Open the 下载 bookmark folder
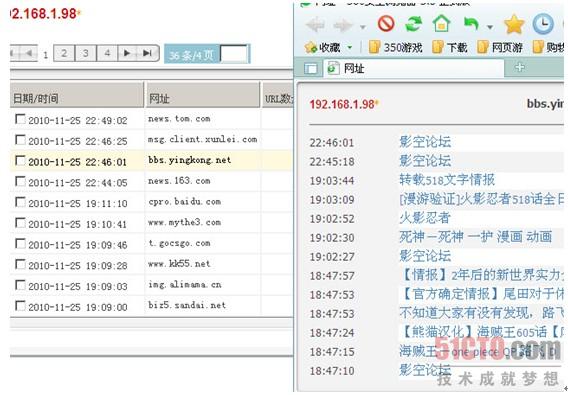Viewport: 568px width, 395px height. (450, 47)
